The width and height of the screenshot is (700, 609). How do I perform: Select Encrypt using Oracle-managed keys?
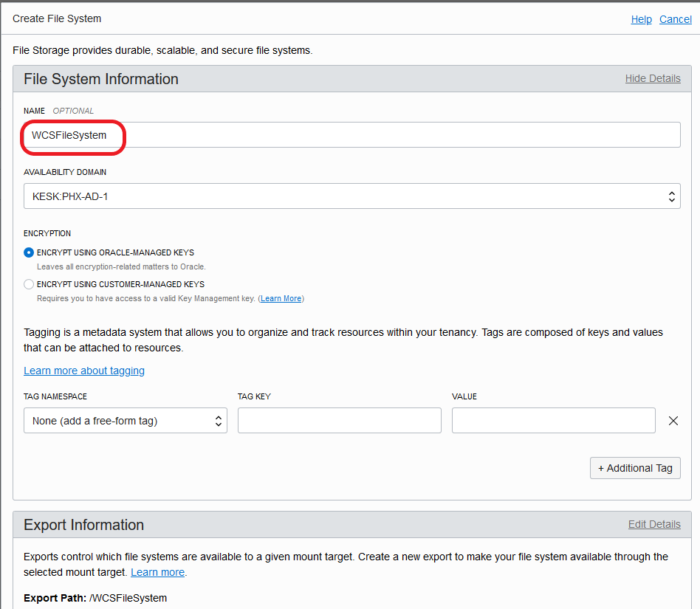click(29, 252)
